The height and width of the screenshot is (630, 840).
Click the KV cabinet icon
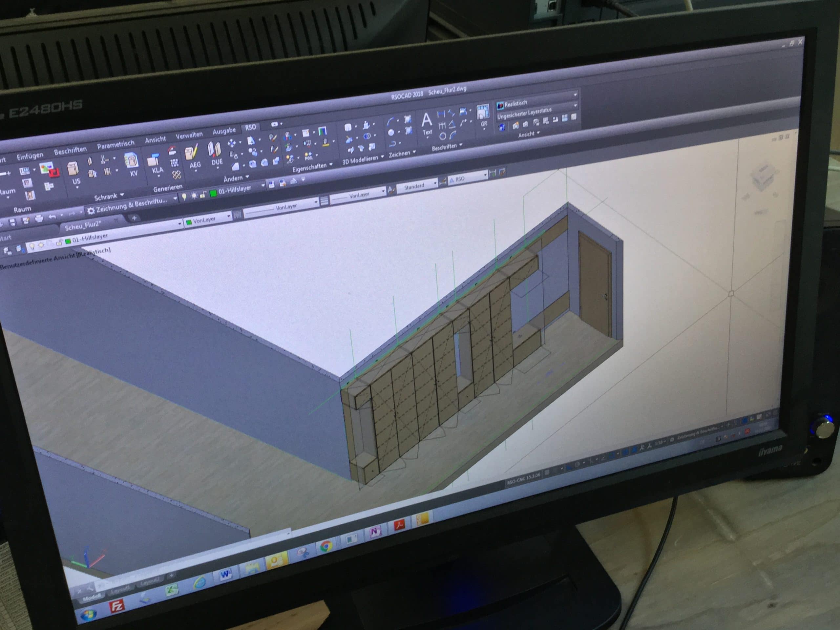132,161
